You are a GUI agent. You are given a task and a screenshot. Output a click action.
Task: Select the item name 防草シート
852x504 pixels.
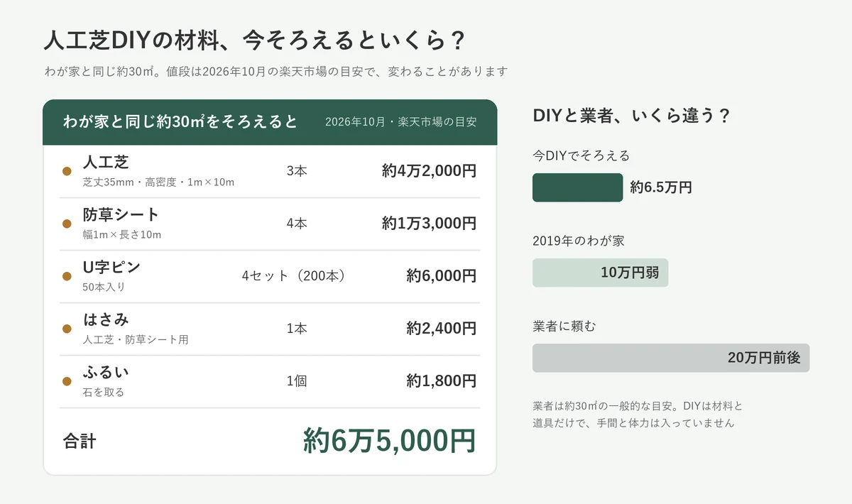[121, 214]
